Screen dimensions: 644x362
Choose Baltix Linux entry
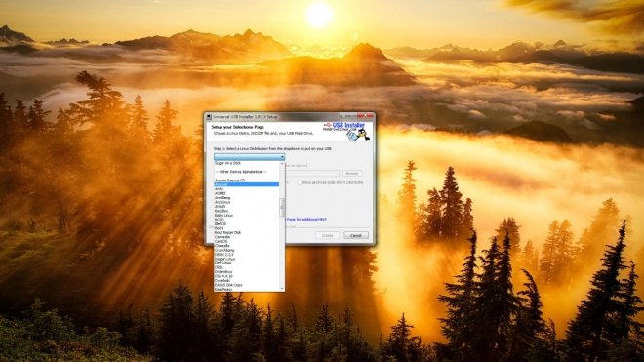tap(223, 216)
